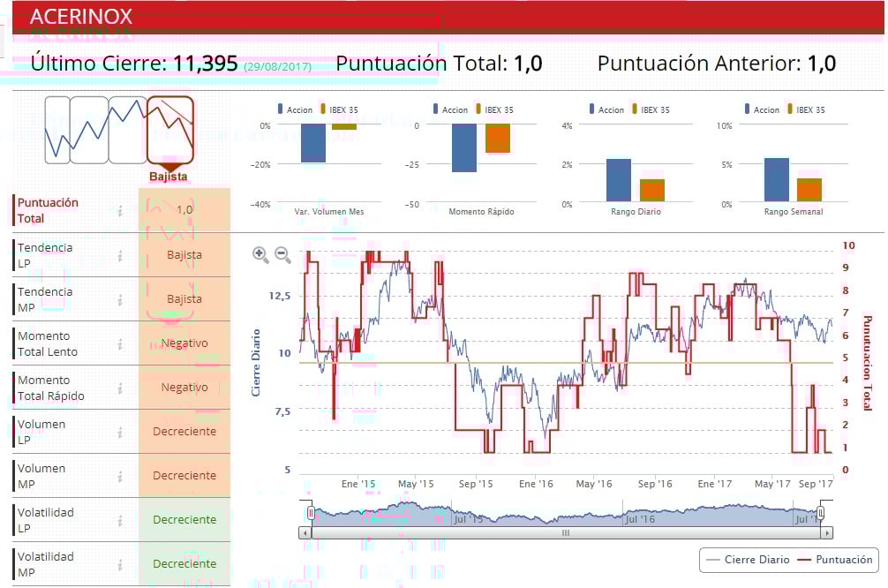
Task: Open info icon for Puntuación Total
Action: [120, 211]
